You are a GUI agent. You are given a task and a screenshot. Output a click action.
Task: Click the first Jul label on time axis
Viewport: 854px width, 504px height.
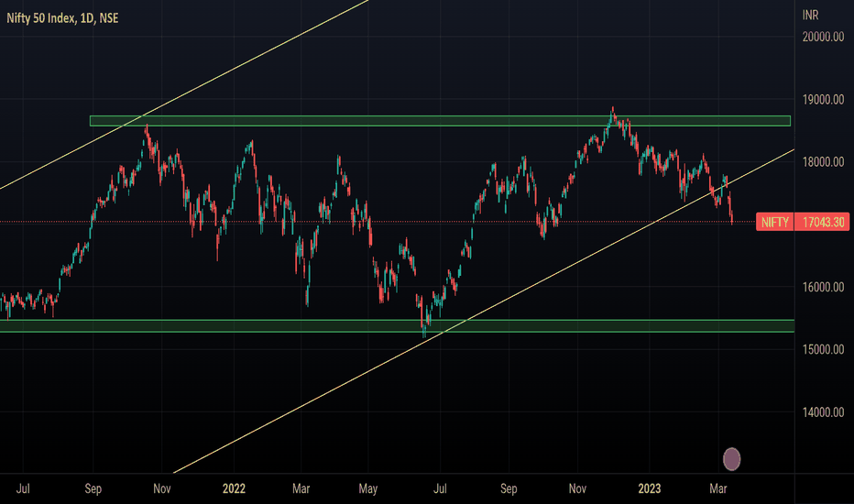pyautogui.click(x=23, y=488)
